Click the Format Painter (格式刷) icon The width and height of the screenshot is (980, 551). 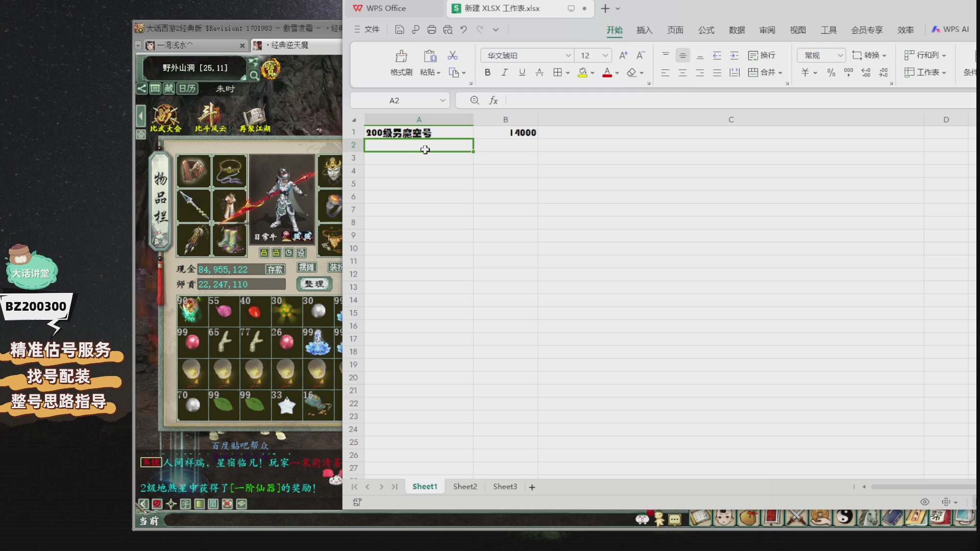(x=401, y=56)
